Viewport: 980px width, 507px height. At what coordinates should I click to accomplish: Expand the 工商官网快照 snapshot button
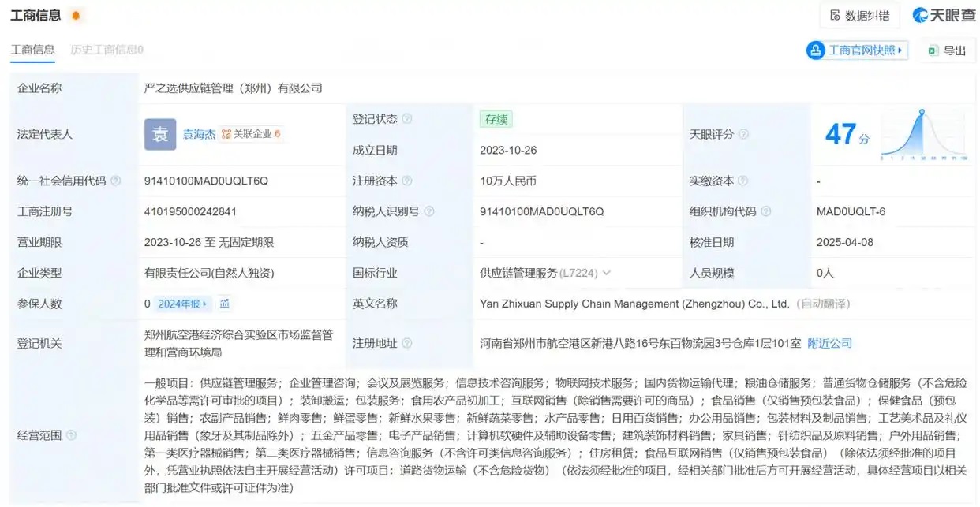coord(857,50)
